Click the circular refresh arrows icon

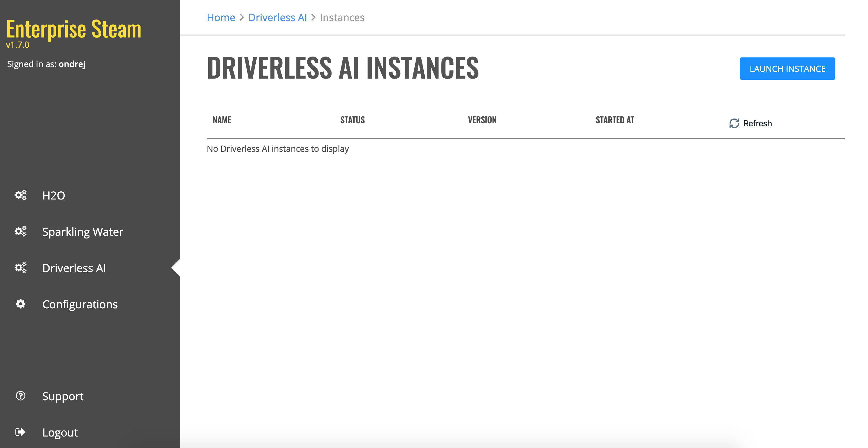734,123
